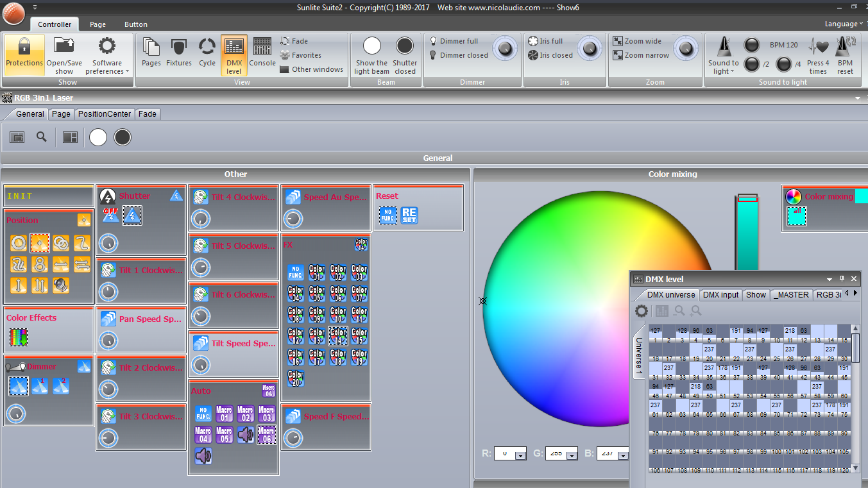The width and height of the screenshot is (868, 488).
Task: Switch to the DMX input tab
Action: [x=720, y=295]
